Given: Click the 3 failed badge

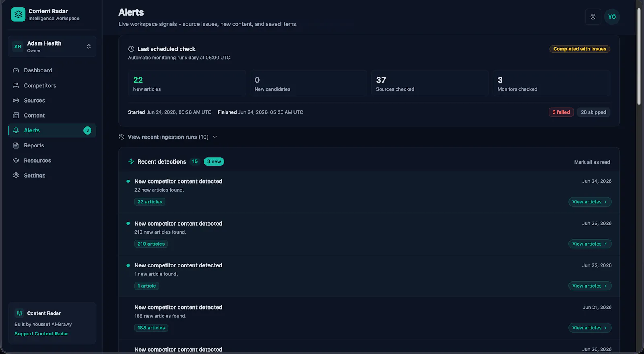Looking at the screenshot, I should pyautogui.click(x=561, y=112).
